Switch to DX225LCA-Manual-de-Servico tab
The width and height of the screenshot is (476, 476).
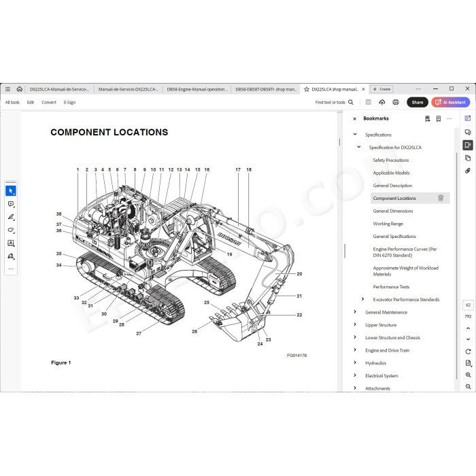tap(60, 89)
